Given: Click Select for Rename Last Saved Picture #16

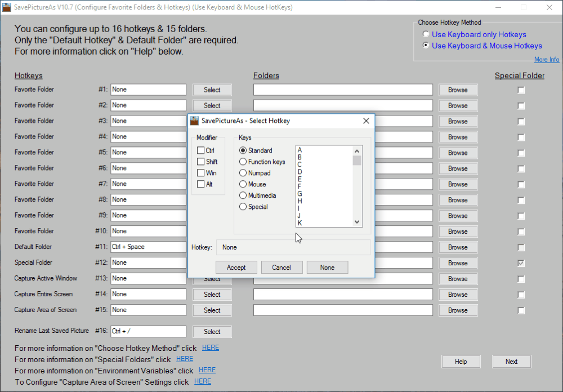Looking at the screenshot, I should [212, 332].
